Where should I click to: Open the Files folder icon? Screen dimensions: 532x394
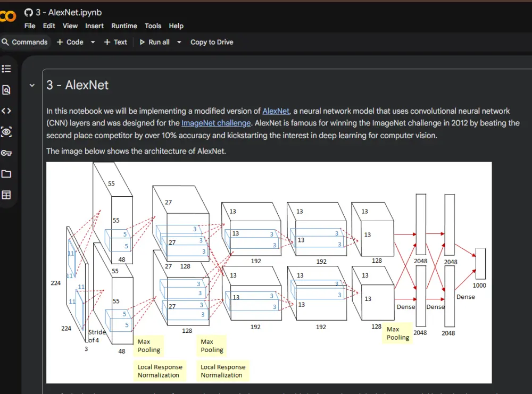point(6,174)
